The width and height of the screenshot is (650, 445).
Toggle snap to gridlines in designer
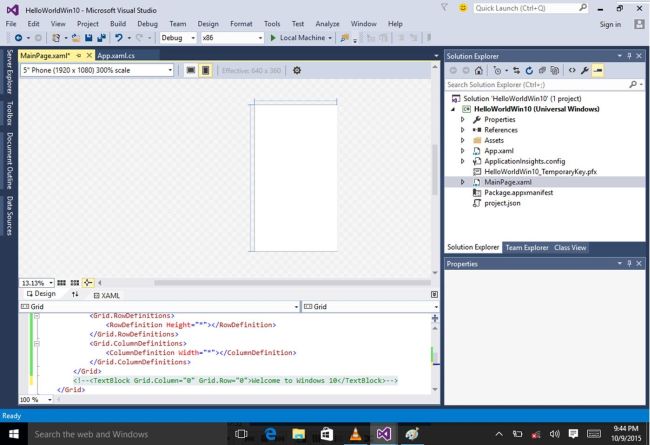(x=75, y=283)
